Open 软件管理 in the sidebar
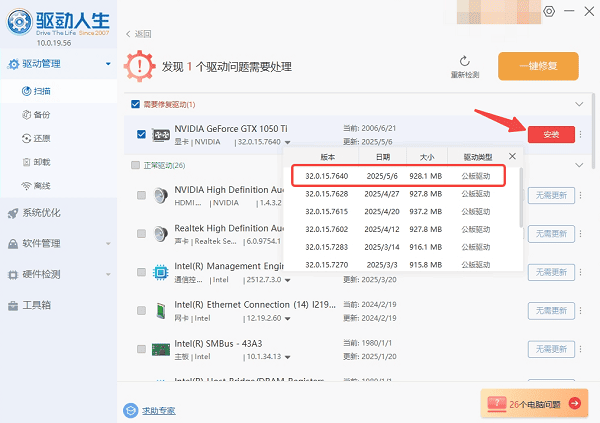600x423 pixels. click(x=59, y=243)
